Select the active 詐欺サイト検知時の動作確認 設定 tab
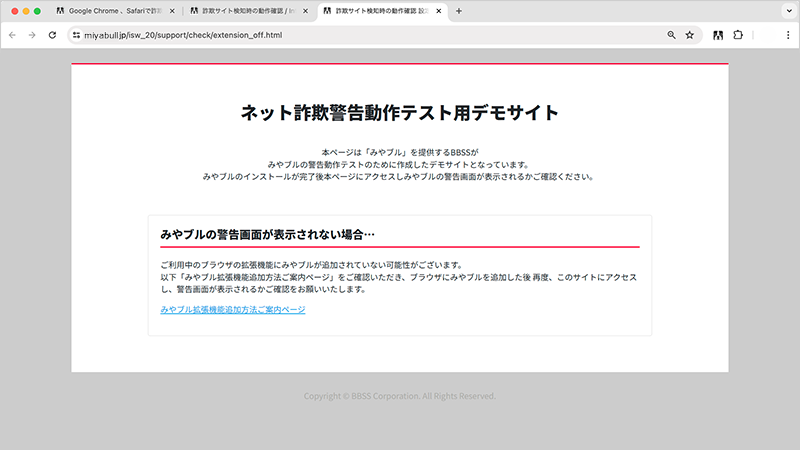Image resolution: width=800 pixels, height=450 pixels. click(x=375, y=11)
